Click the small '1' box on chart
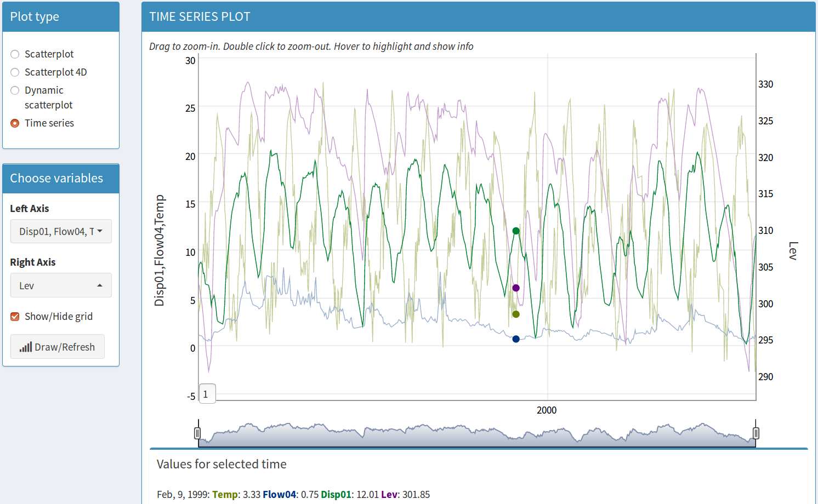818x504 pixels. (207, 394)
